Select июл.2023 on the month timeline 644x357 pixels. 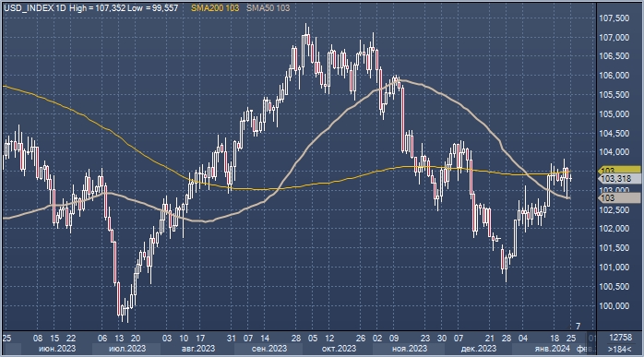pyautogui.click(x=127, y=349)
